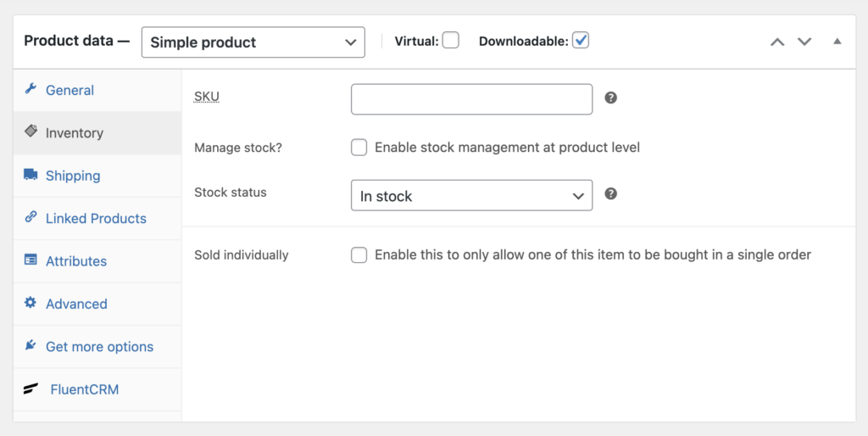868x436 pixels.
Task: Tick the Sold individually checkbox
Action: [359, 254]
